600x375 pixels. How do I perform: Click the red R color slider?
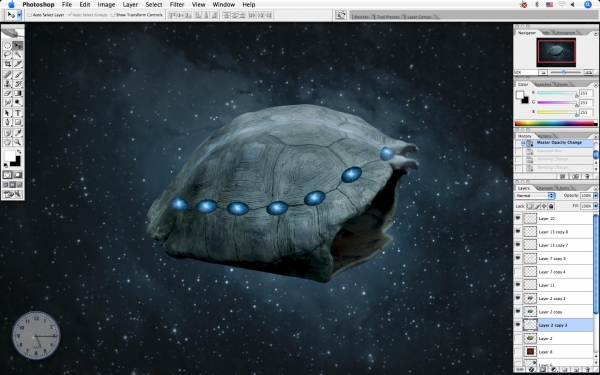click(557, 93)
